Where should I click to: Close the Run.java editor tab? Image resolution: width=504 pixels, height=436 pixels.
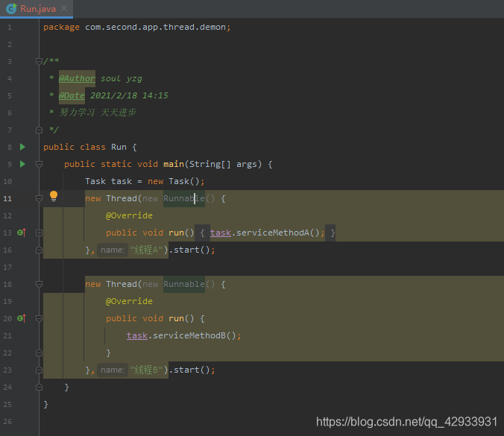pyautogui.click(x=64, y=8)
